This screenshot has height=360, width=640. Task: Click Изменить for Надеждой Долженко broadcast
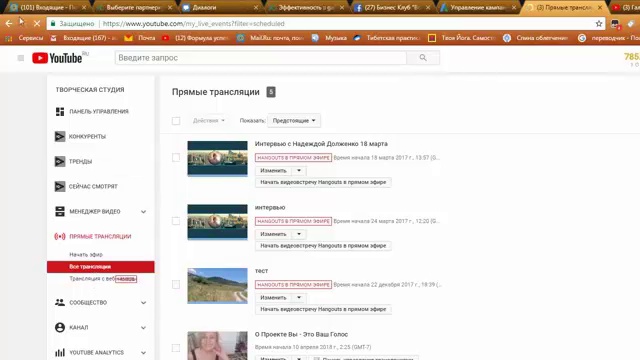[273, 171]
